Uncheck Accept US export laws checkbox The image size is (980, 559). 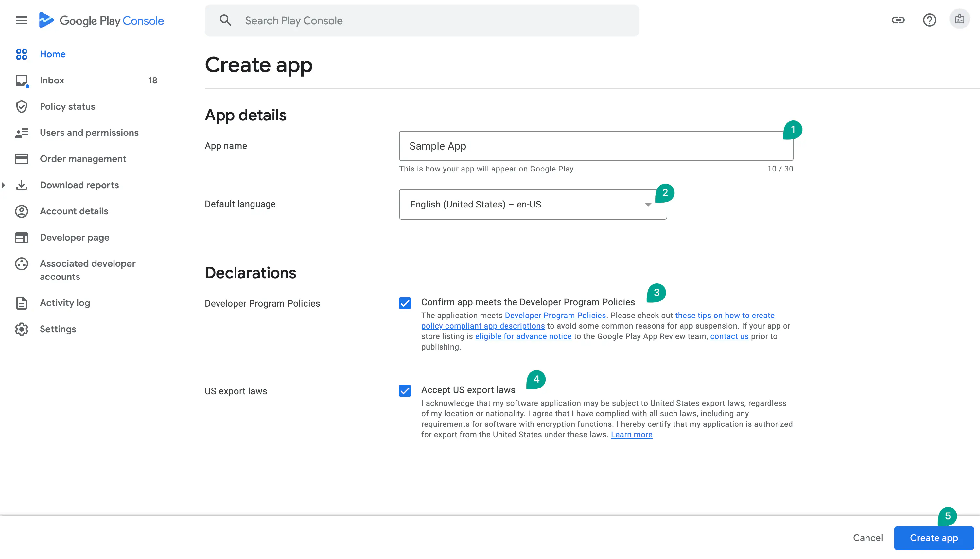405,391
